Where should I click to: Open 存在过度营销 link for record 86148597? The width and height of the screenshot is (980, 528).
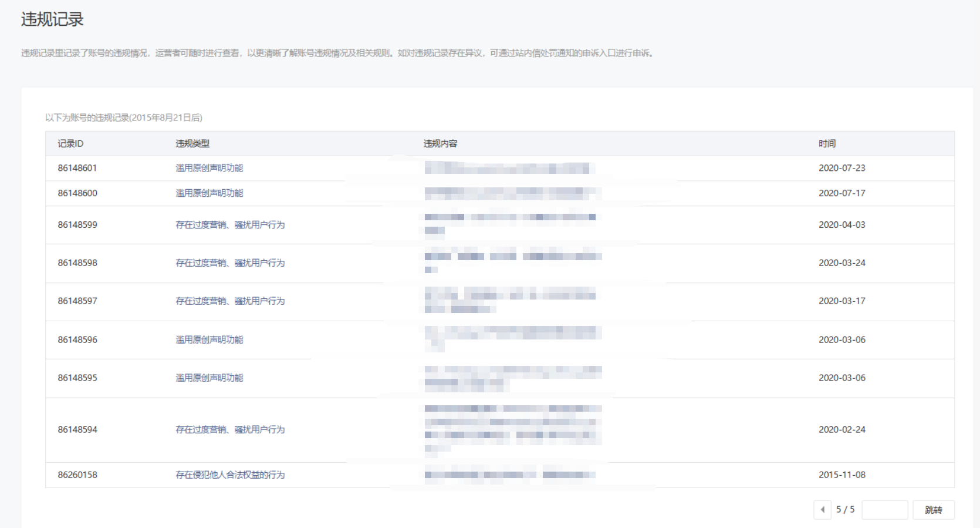coord(230,301)
